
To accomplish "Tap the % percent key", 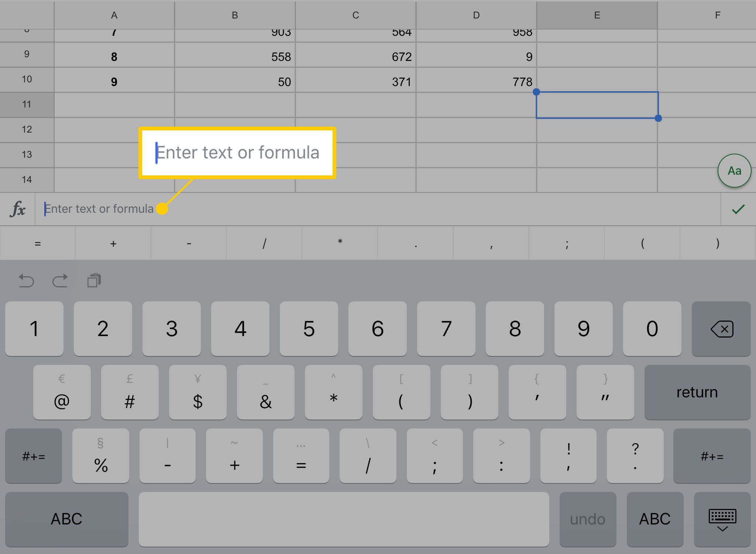I will pos(101,456).
